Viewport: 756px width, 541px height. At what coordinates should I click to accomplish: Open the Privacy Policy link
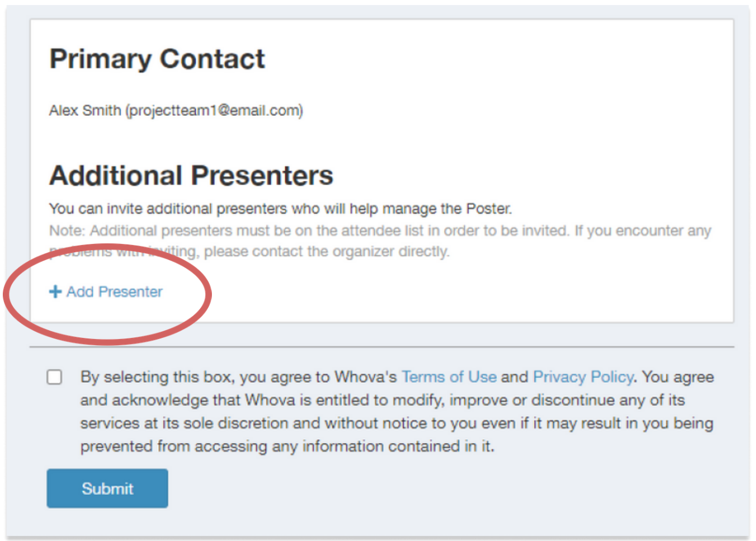tap(583, 377)
